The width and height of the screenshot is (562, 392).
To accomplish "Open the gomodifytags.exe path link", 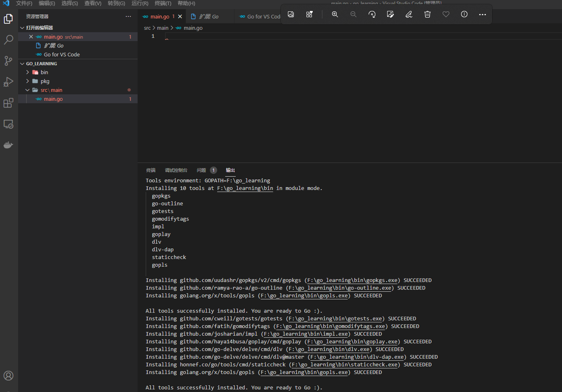I will (x=331, y=326).
